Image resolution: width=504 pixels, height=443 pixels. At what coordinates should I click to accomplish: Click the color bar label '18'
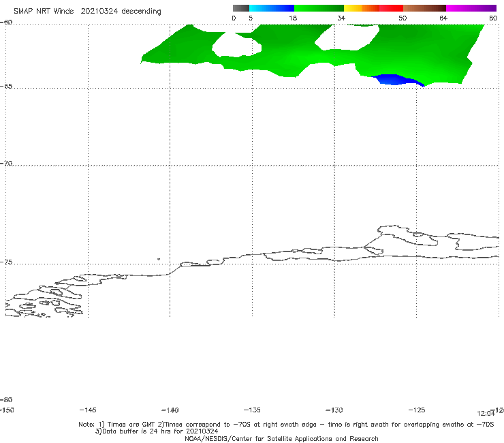(293, 18)
